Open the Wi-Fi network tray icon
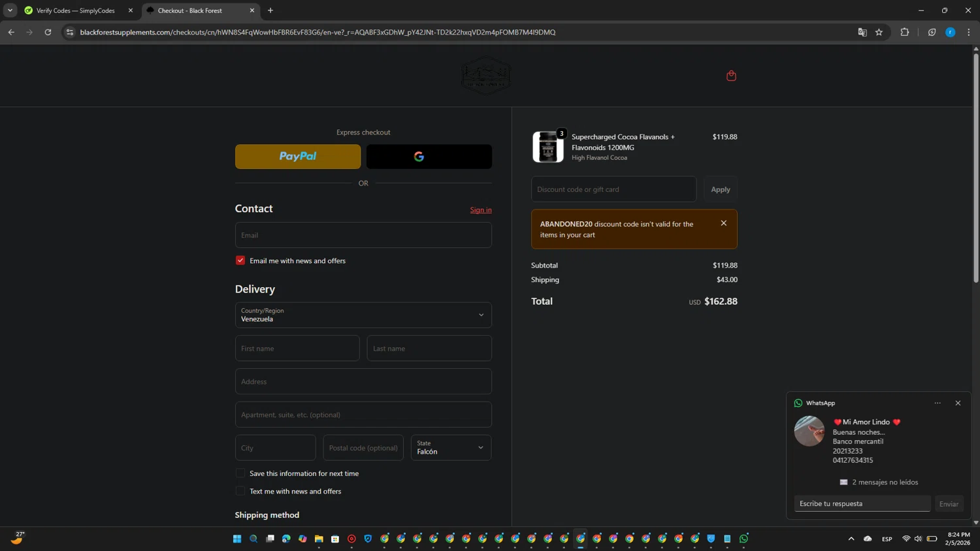 tap(906, 539)
